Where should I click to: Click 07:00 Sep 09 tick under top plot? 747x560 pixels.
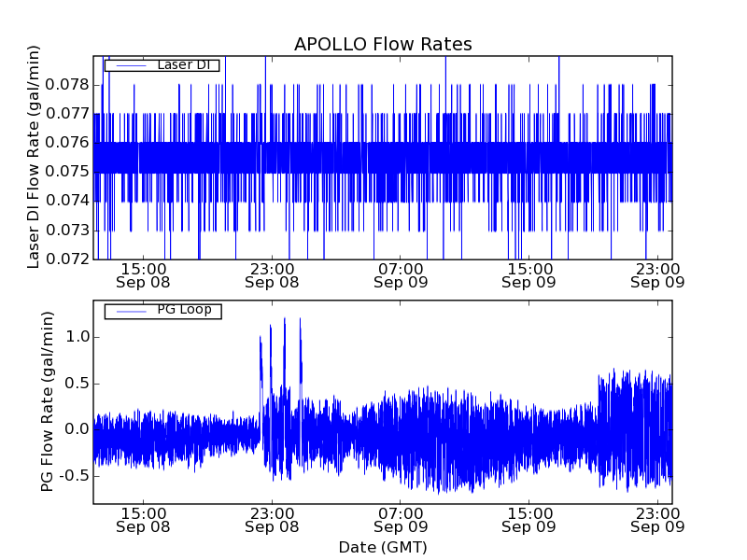pyautogui.click(x=401, y=274)
